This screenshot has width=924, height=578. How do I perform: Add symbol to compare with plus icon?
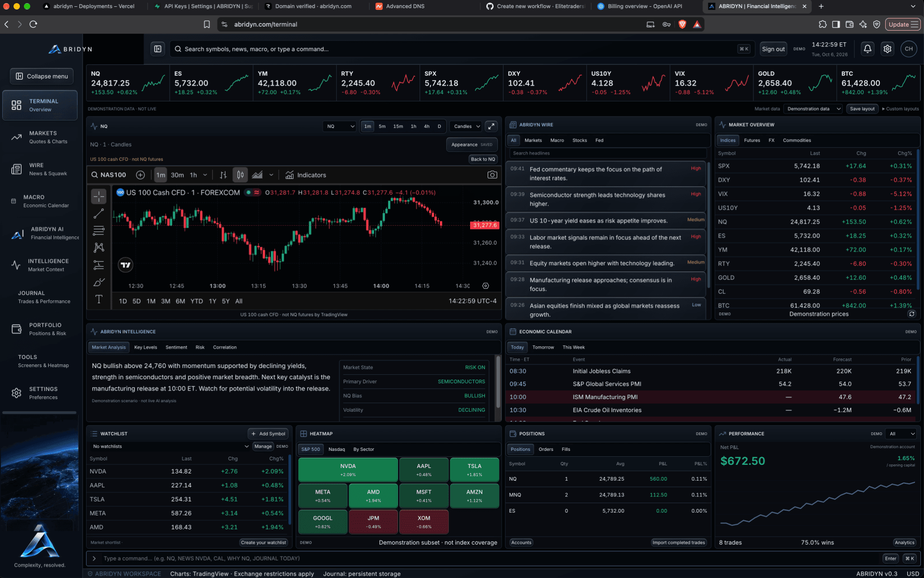(x=140, y=175)
